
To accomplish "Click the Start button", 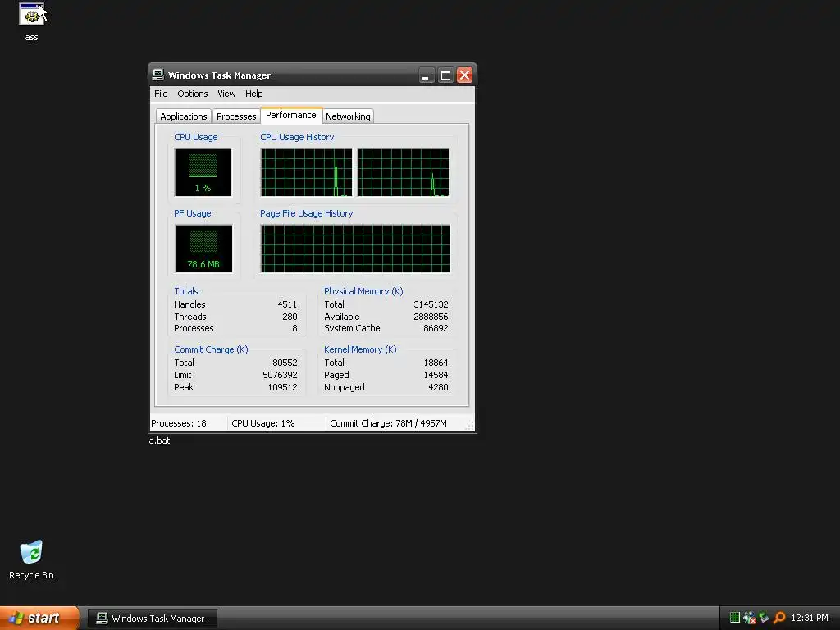I will pyautogui.click(x=39, y=618).
